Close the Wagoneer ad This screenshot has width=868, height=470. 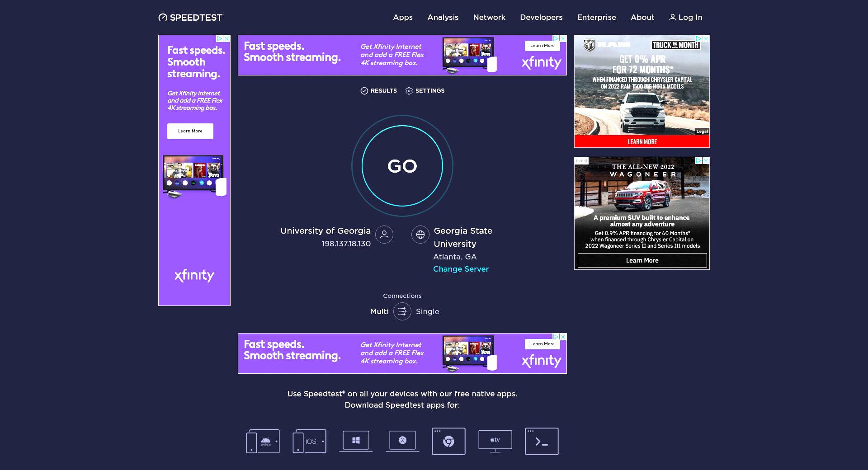[706, 161]
